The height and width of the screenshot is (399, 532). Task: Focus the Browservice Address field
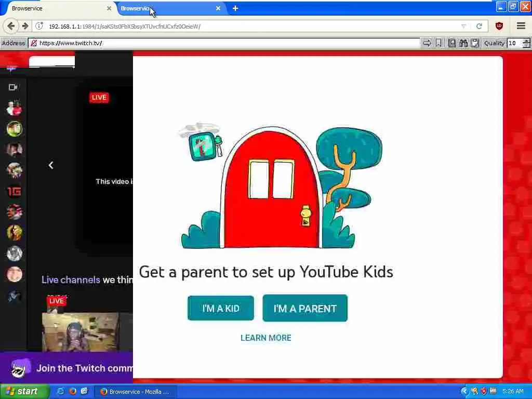pos(224,43)
